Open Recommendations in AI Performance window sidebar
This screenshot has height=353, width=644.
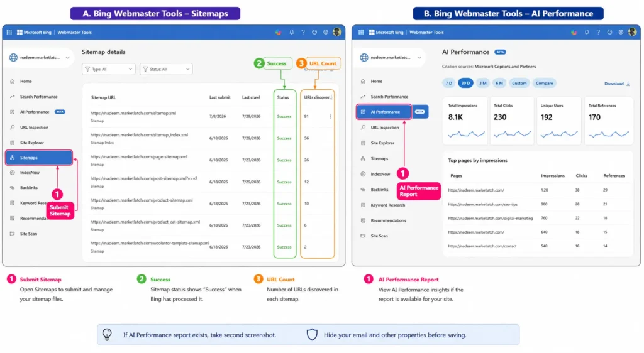pyautogui.click(x=388, y=220)
